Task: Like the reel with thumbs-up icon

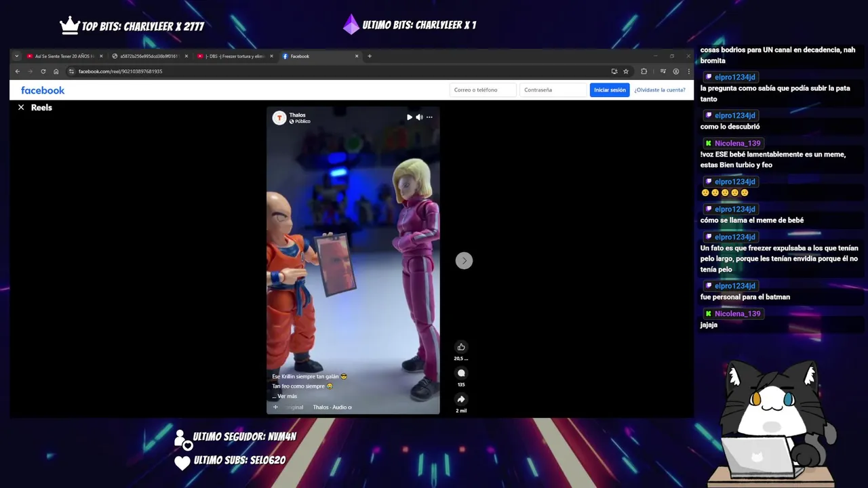Action: tap(461, 347)
